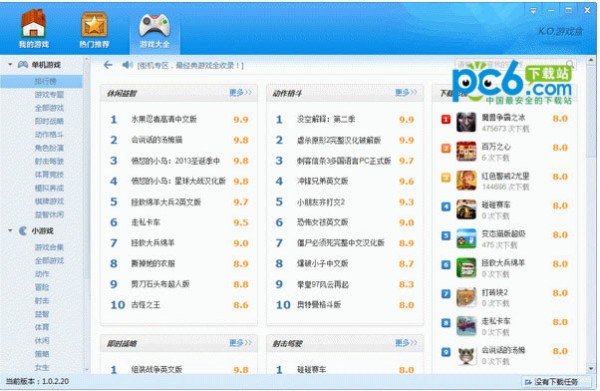Open the 我的游戏 house icon tab

[33, 29]
